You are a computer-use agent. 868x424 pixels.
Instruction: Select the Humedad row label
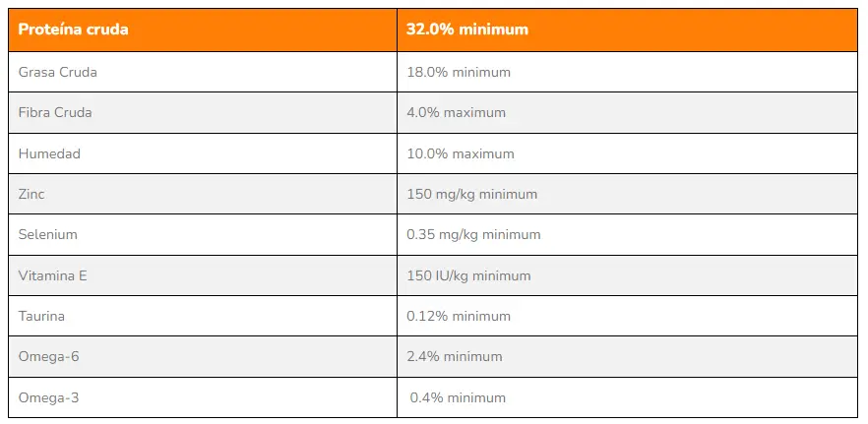pos(49,153)
